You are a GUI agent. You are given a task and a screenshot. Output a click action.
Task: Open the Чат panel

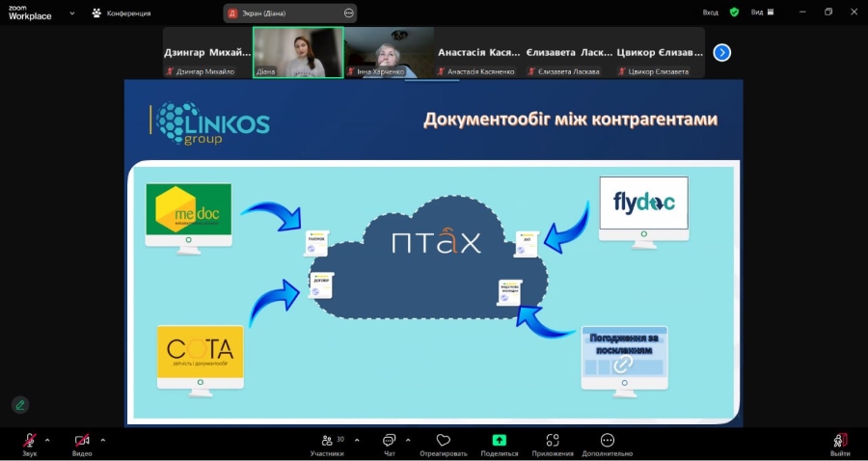[x=390, y=445]
